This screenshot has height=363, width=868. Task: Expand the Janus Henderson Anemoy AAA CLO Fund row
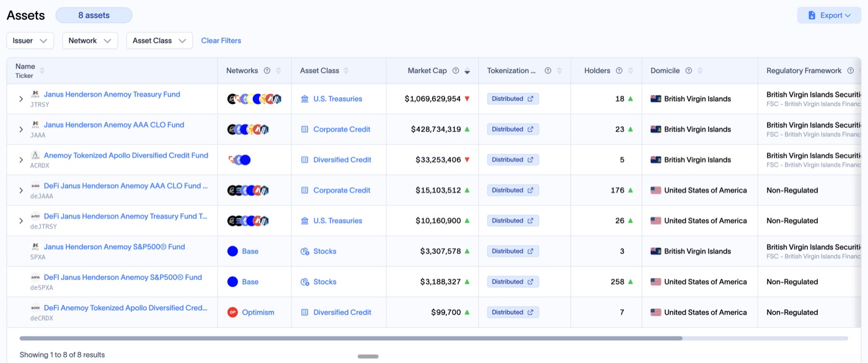pos(21,129)
